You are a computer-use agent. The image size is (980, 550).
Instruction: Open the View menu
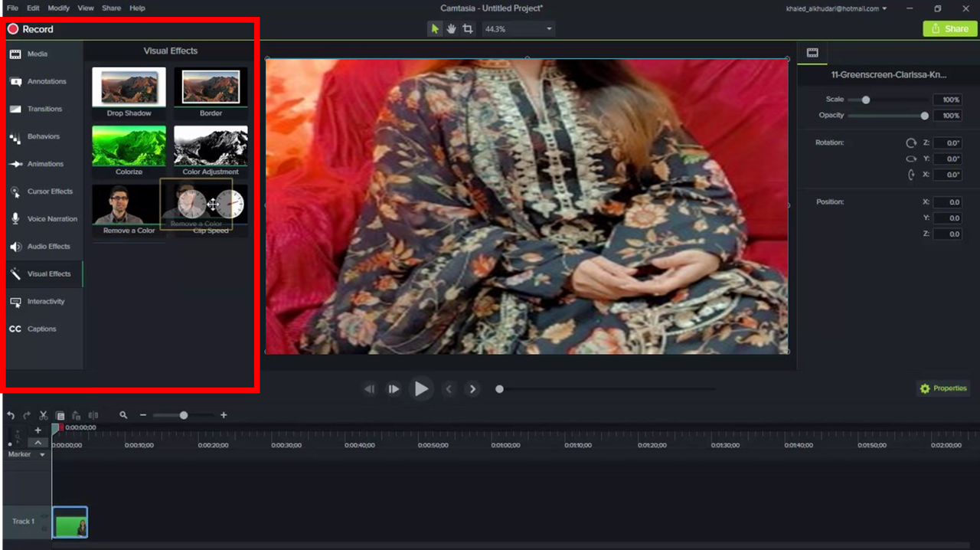click(86, 8)
